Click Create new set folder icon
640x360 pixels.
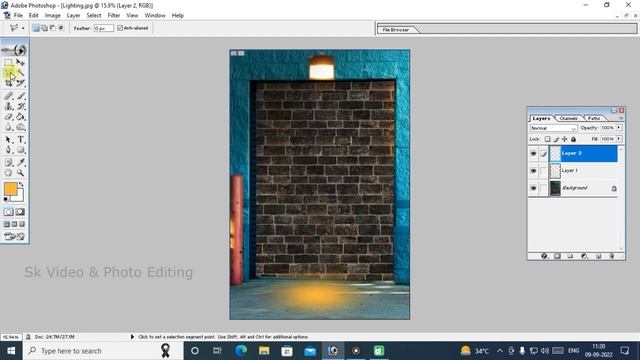pos(570,256)
